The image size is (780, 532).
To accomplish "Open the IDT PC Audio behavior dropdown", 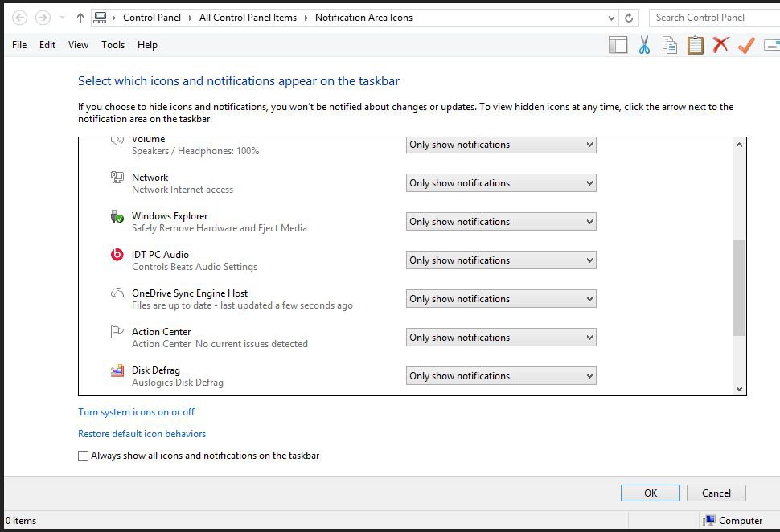I will (x=501, y=260).
